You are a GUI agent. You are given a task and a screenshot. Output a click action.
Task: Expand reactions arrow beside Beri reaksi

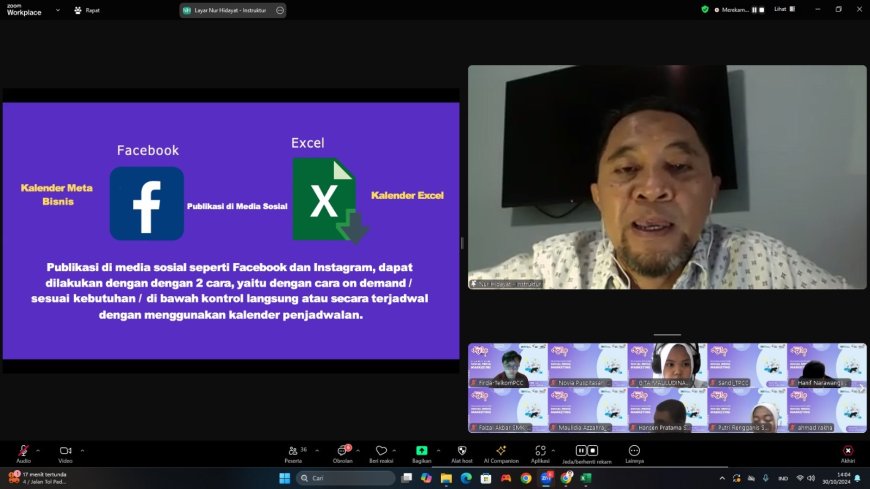394,450
